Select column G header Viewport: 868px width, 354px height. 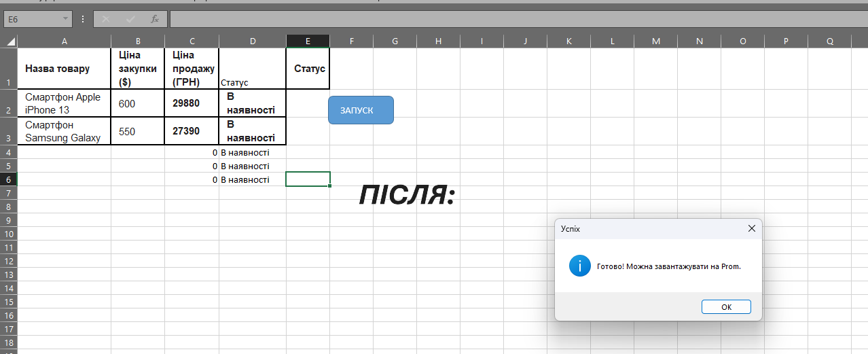coord(395,41)
